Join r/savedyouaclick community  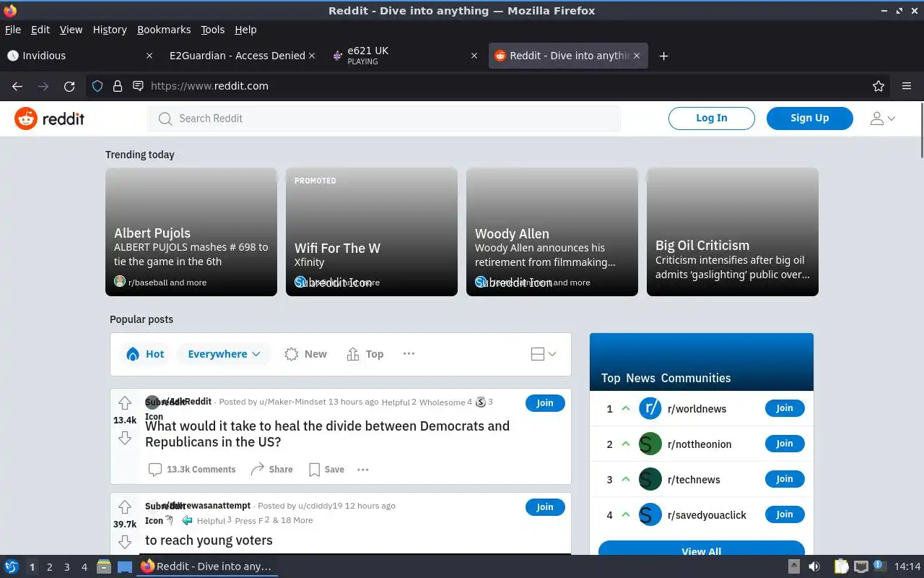coord(785,514)
